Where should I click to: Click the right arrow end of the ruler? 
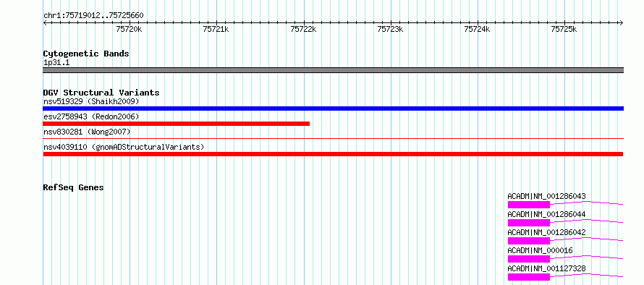point(622,23)
